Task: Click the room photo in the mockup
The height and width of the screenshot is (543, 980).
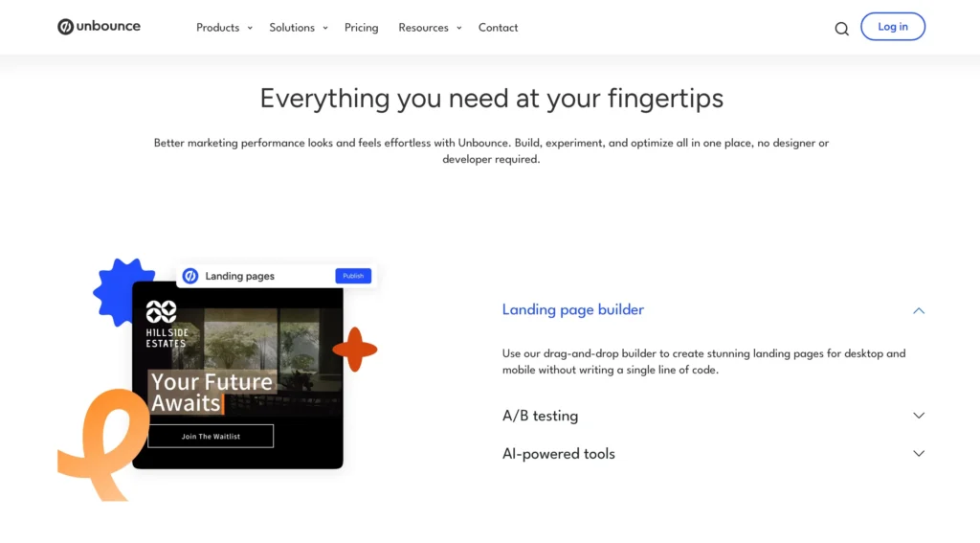Action: [273, 340]
